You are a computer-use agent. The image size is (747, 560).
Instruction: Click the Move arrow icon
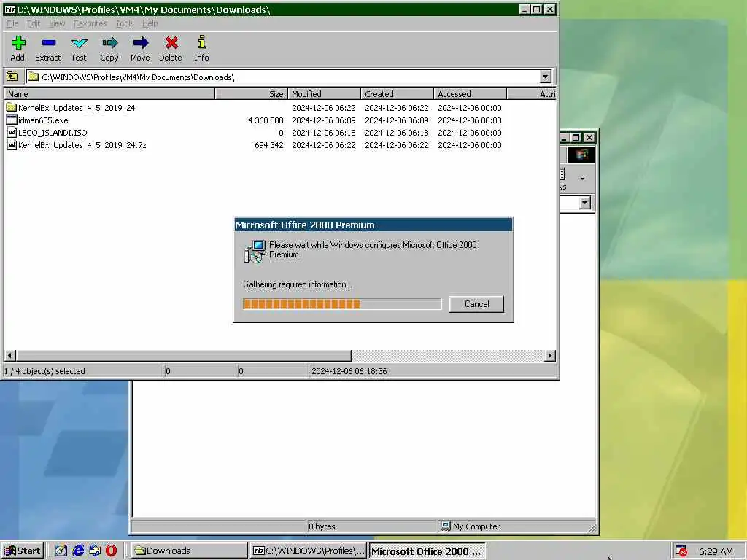(x=141, y=43)
